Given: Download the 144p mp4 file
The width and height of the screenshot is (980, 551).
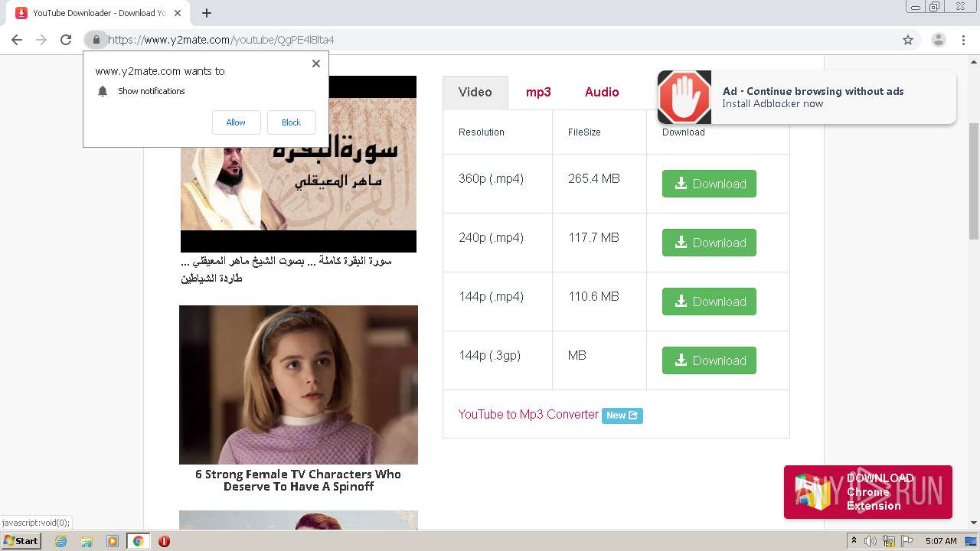Looking at the screenshot, I should (709, 302).
